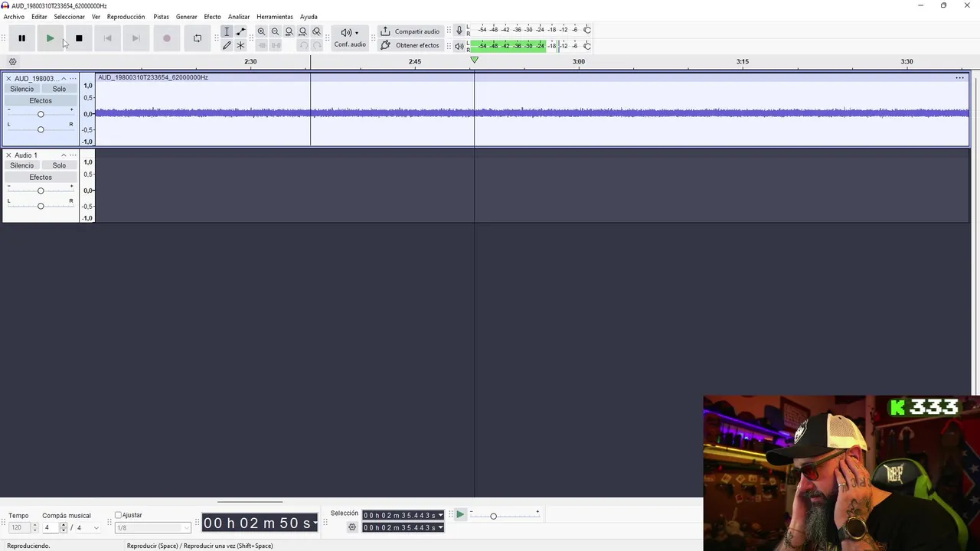Click the play-at-speed green button
This screenshot has height=551, width=980.
pos(460,515)
